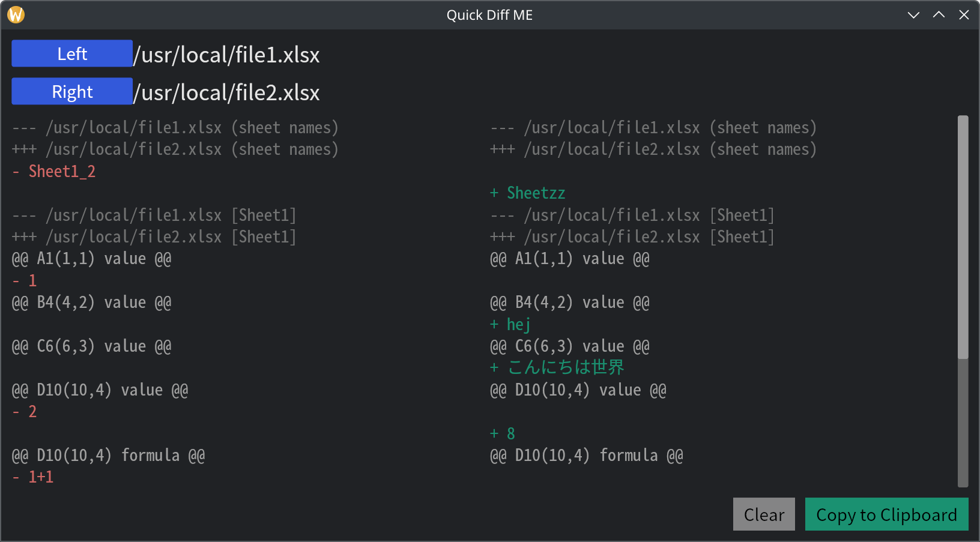The height and width of the screenshot is (542, 980).
Task: Click the /usr/local/file1.xlsx path text
Action: click(x=227, y=55)
